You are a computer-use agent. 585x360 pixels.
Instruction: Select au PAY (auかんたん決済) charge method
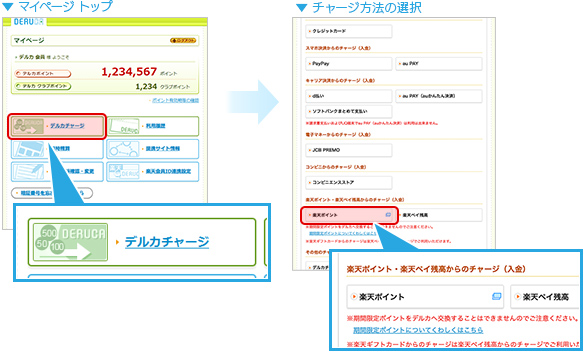(439, 96)
